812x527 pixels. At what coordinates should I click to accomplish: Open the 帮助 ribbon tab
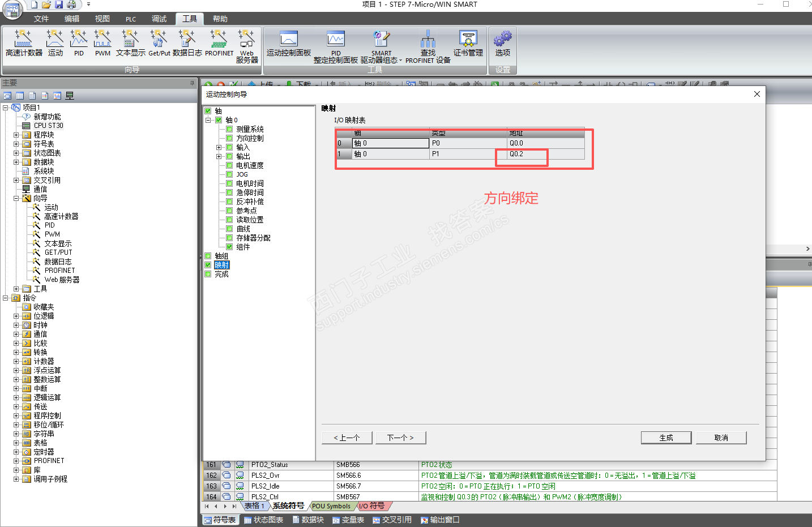point(220,19)
